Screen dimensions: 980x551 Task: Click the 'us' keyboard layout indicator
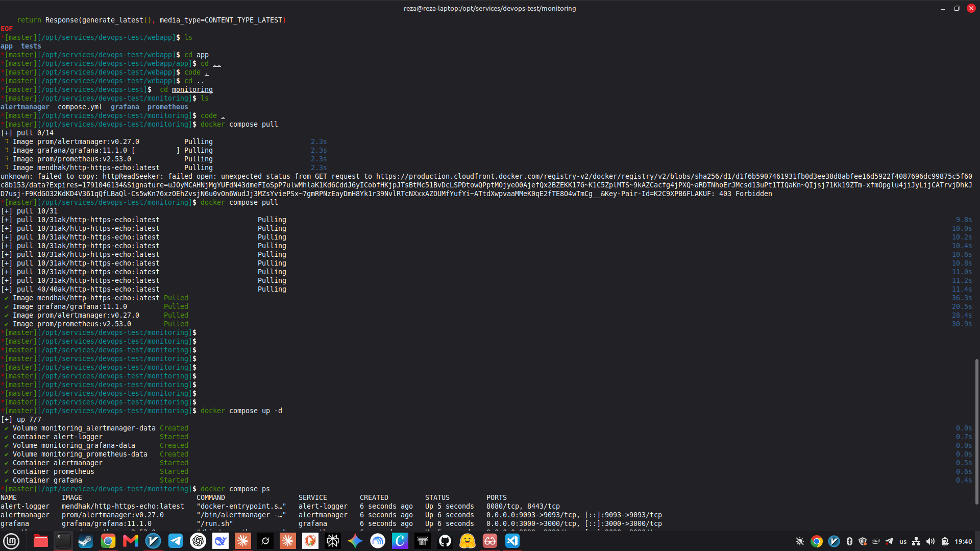tap(903, 541)
